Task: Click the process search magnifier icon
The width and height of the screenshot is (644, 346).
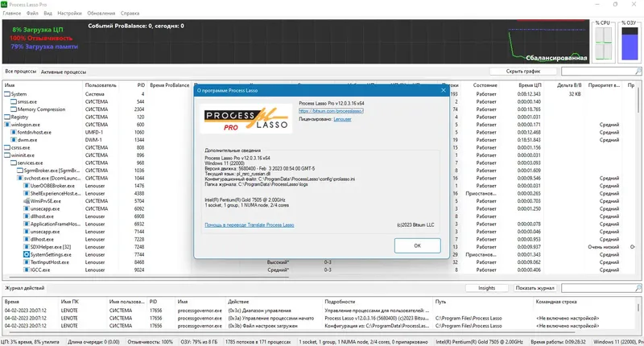Action: pyautogui.click(x=638, y=72)
